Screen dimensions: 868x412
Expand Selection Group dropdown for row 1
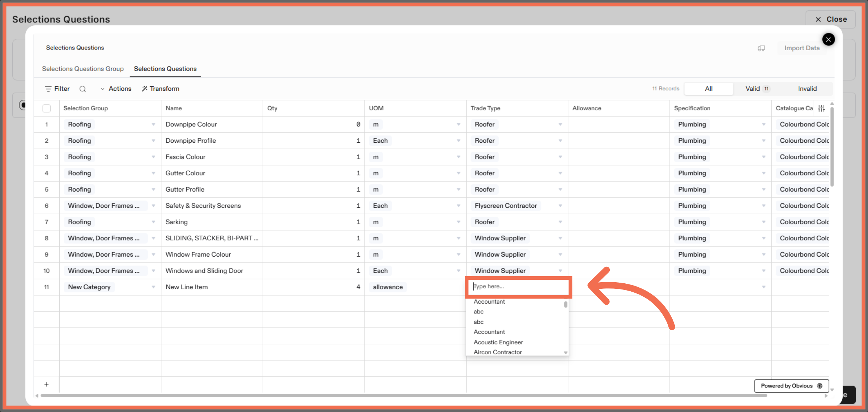pyautogui.click(x=153, y=124)
